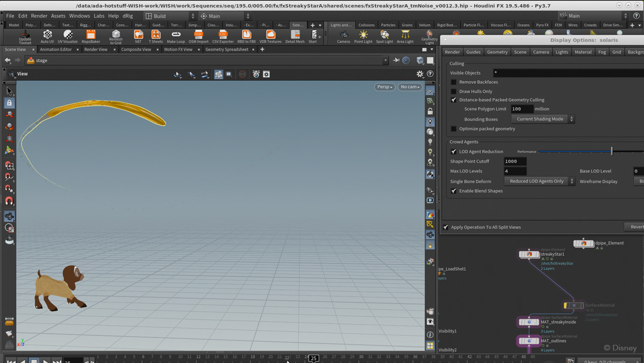Enable Remove Backfaces checkbox
644x363 pixels.
pos(454,82)
